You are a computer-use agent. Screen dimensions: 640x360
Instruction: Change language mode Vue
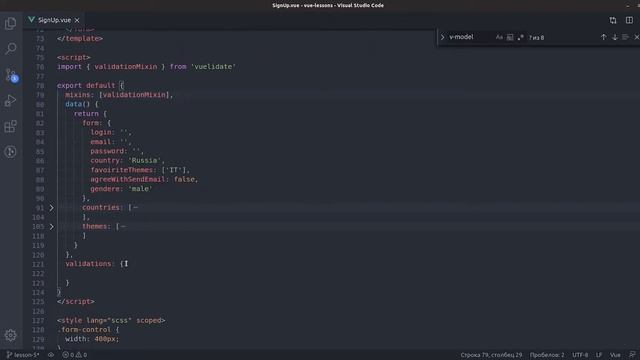coord(615,355)
